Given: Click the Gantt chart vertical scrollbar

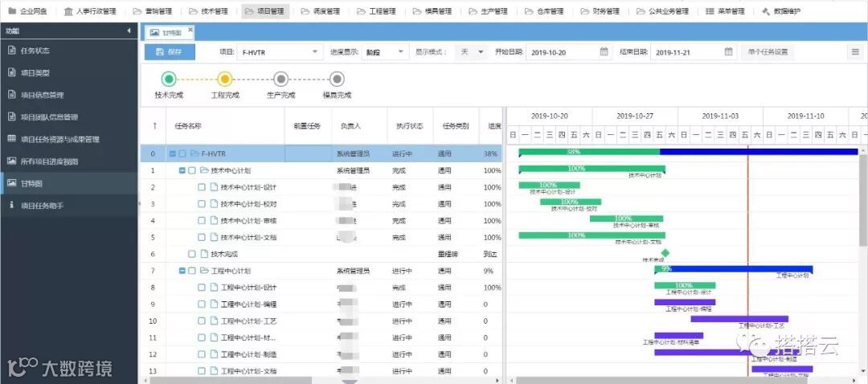Looking at the screenshot, I should pyautogui.click(x=863, y=200).
